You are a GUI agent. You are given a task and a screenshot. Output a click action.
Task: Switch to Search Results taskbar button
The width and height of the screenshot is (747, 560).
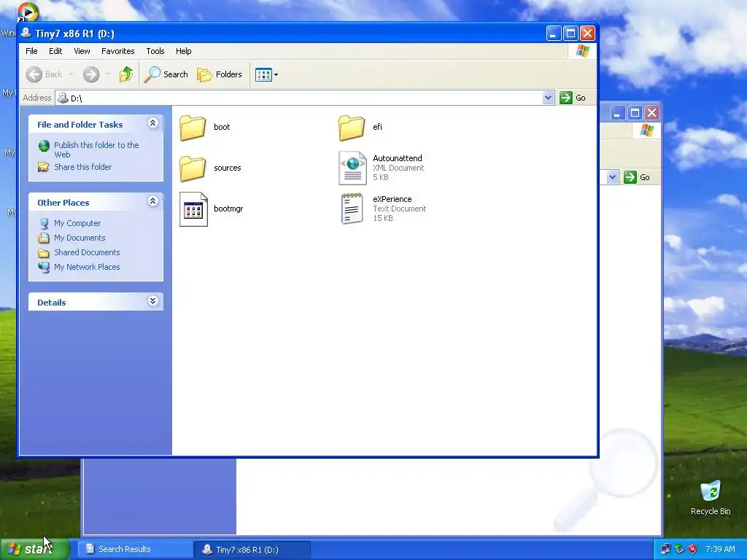135,549
